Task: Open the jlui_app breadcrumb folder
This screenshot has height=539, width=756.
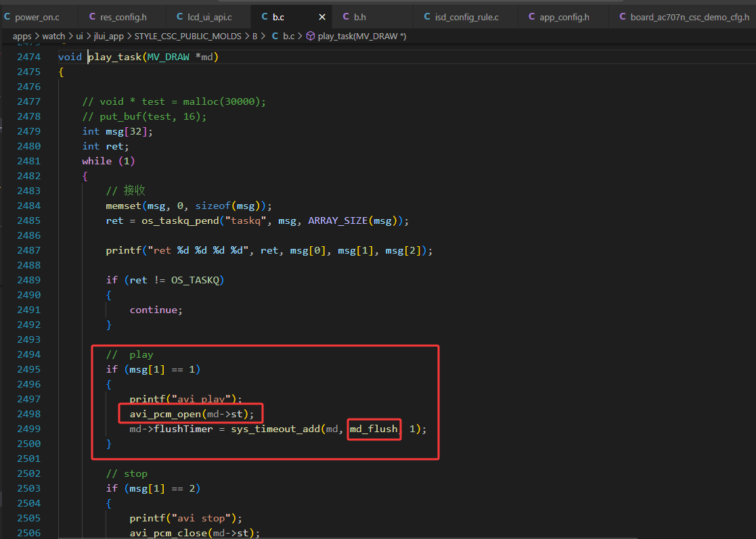Action: [x=108, y=37]
